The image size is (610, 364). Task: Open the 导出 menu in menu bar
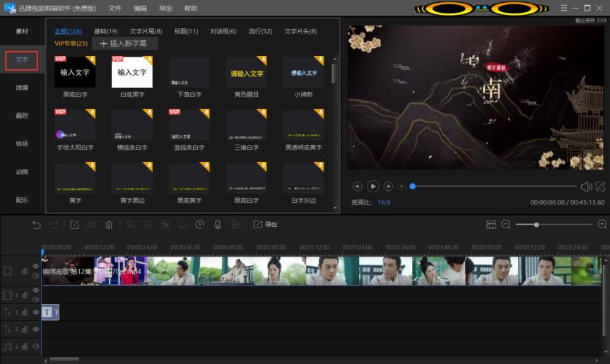(x=165, y=8)
